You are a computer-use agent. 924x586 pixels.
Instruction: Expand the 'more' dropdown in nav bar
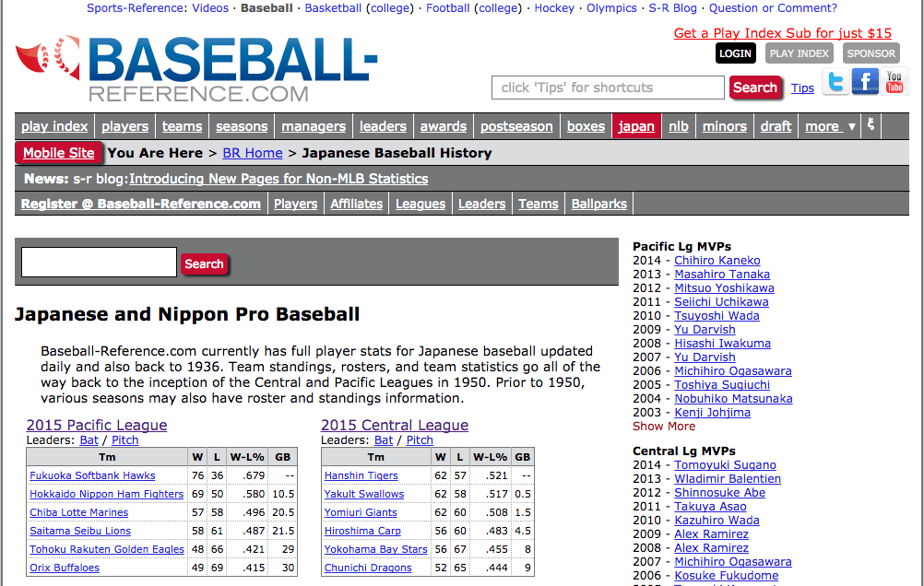tap(830, 126)
